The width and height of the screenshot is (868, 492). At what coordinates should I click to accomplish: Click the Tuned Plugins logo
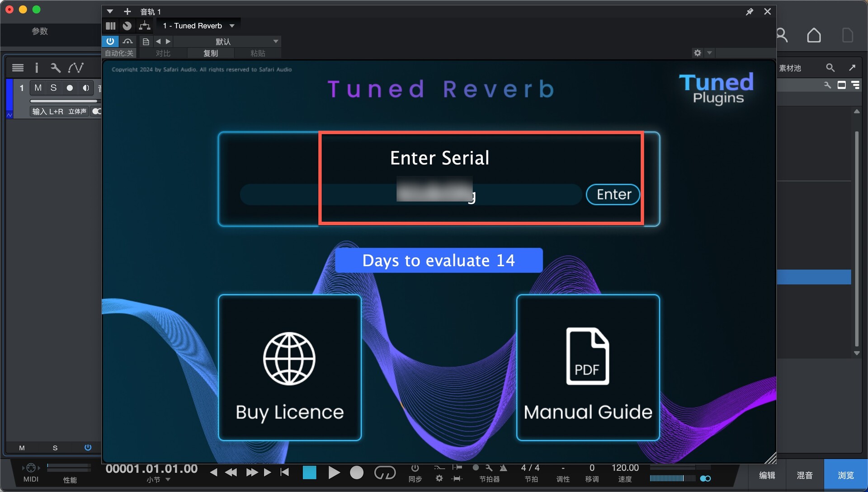click(x=717, y=89)
